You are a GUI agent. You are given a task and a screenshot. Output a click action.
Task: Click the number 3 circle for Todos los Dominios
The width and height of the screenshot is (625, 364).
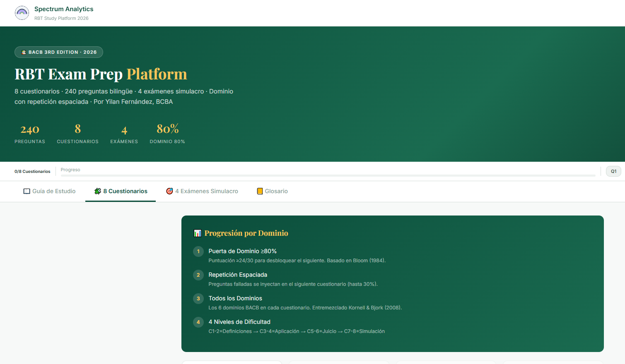coord(198,299)
